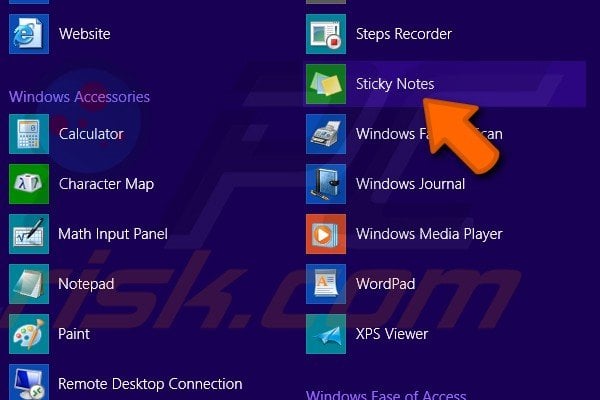Open Notepad via its icon
Viewport: 600px width, 400px height.
pos(29,284)
